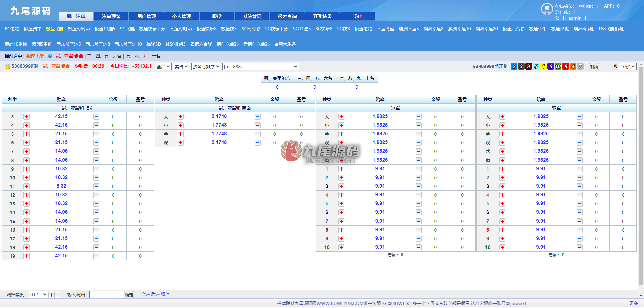Screen dimensions: 644x308
Task: Open the 按盈亏排序 sort dropdown
Action: click(x=206, y=67)
